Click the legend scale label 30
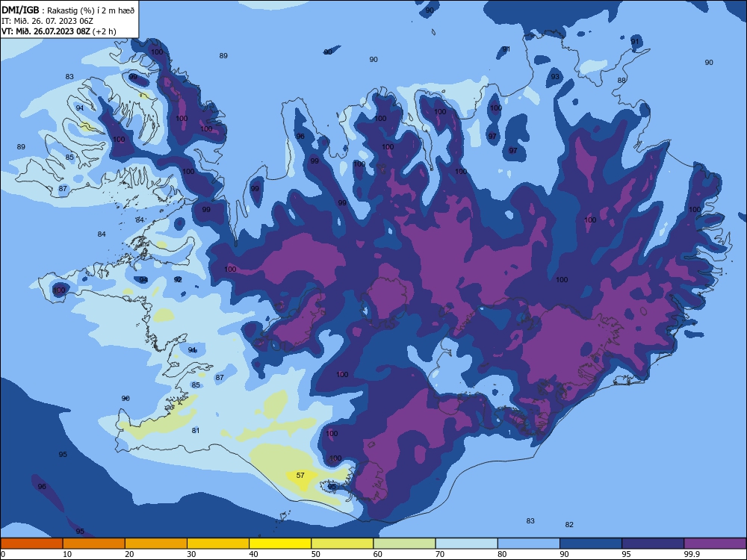Screen dimensions: 747x560 (x=191, y=554)
